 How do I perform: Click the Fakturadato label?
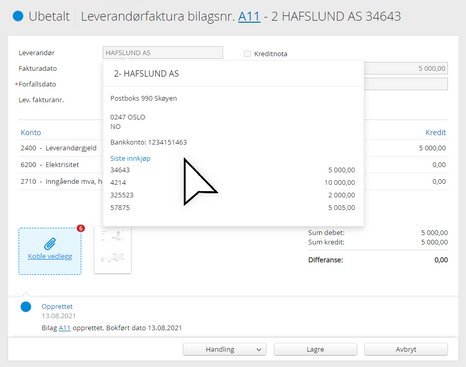click(38, 68)
